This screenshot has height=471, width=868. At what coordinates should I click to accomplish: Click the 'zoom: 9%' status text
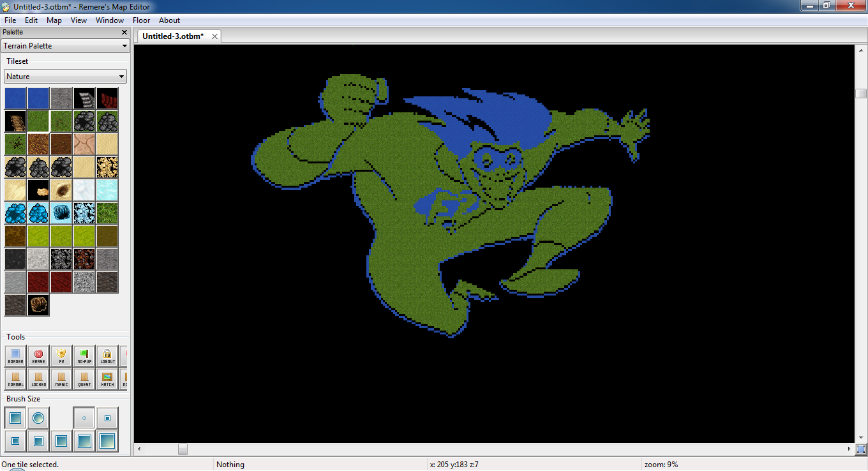pos(661,465)
